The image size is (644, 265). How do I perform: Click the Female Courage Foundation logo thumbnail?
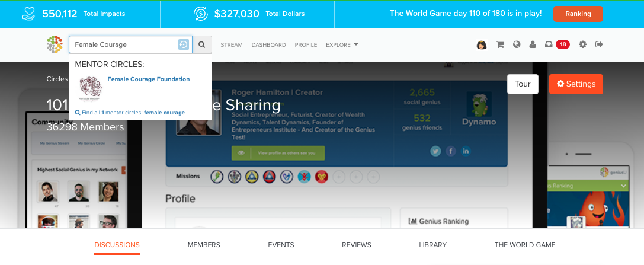[91, 89]
